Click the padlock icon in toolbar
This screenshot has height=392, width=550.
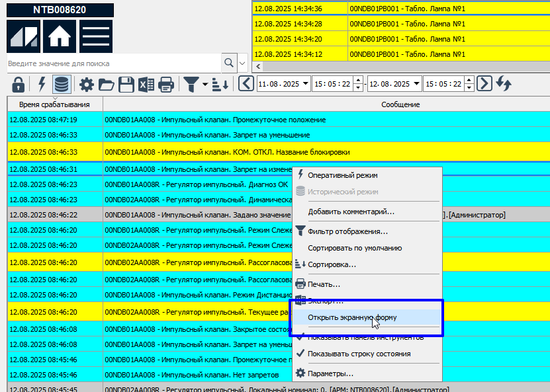pos(19,84)
